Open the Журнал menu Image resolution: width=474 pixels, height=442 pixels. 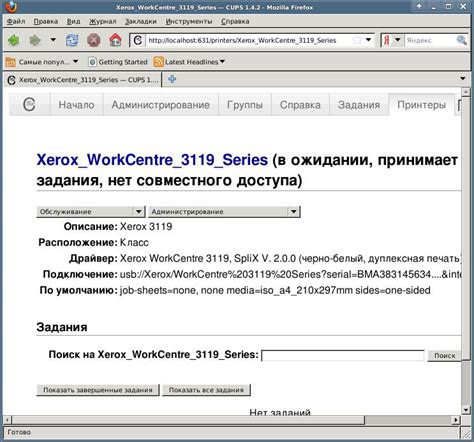103,21
